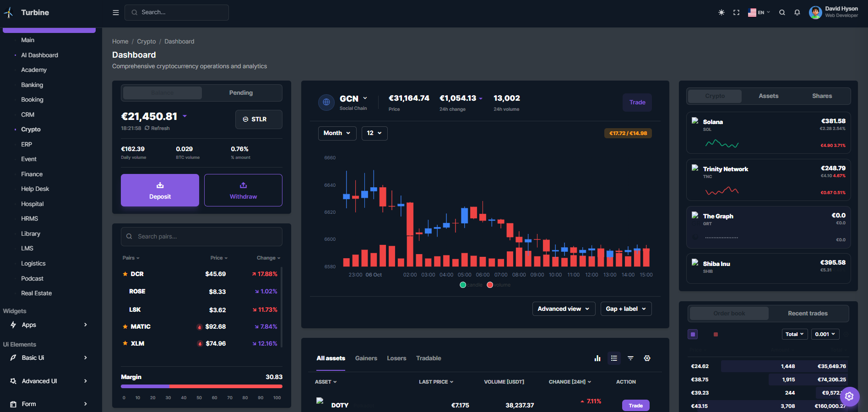Switch to the Gainers tab

(366, 358)
